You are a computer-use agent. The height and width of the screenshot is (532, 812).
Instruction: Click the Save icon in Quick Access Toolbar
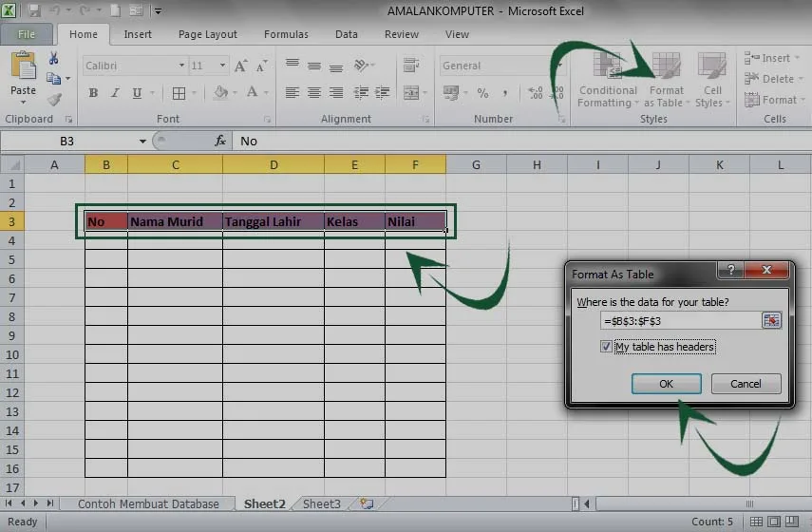[34, 10]
